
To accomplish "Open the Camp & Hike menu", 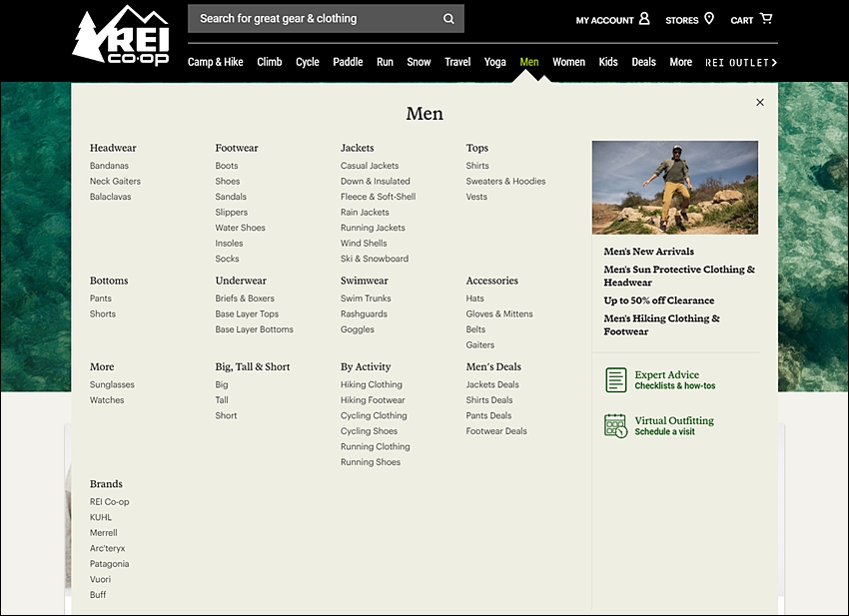I will 215,62.
